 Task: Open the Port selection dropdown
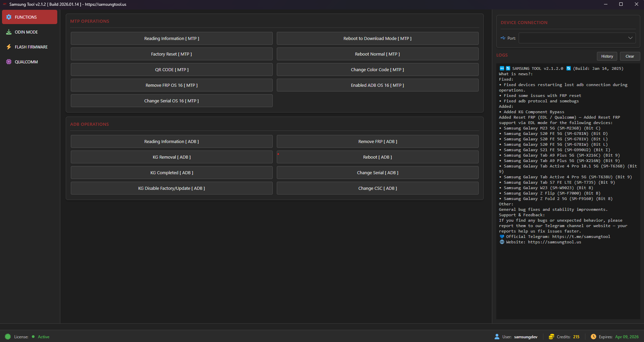(x=630, y=38)
